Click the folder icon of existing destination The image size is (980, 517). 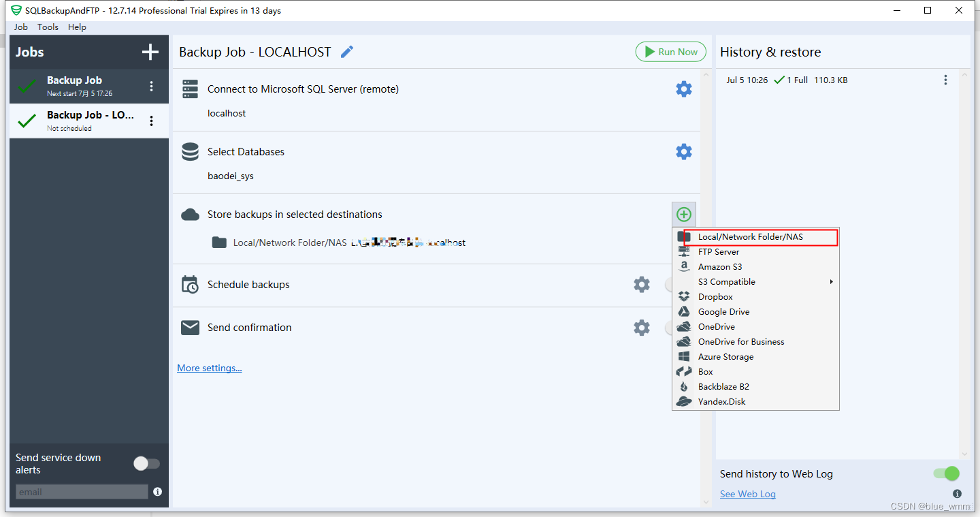pyautogui.click(x=219, y=242)
